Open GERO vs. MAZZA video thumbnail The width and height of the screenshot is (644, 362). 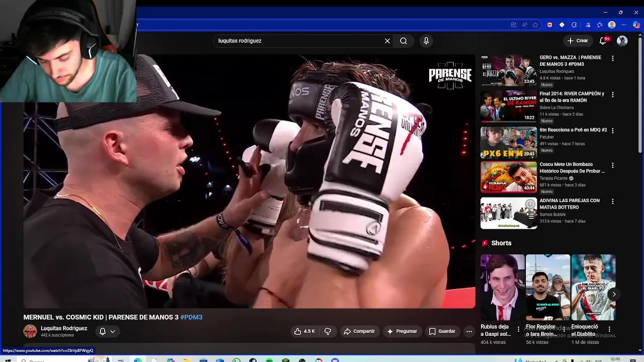tap(509, 70)
